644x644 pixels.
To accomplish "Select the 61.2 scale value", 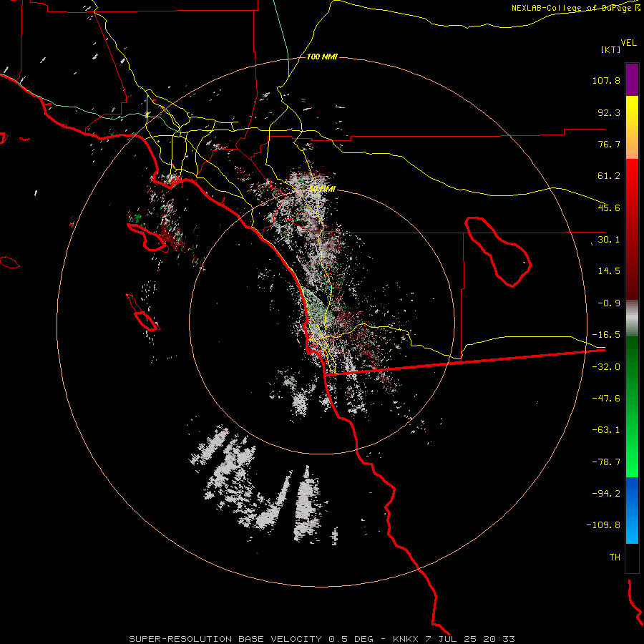I will point(609,176).
